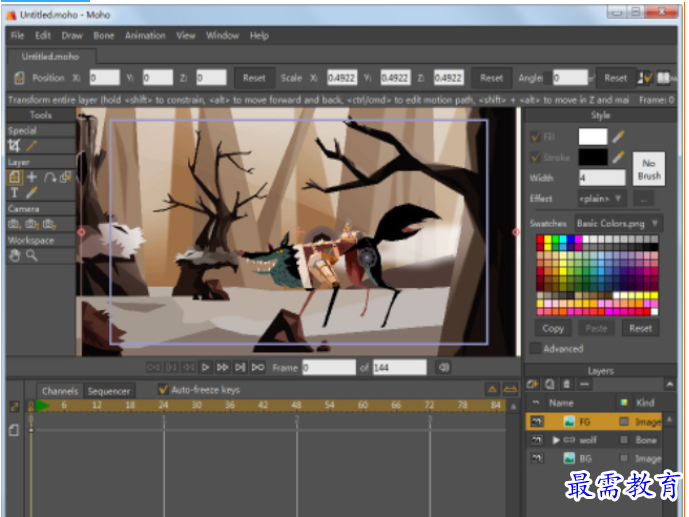This screenshot has width=689, height=517.
Task: Click the document icon left of timeline track
Action: 14,430
